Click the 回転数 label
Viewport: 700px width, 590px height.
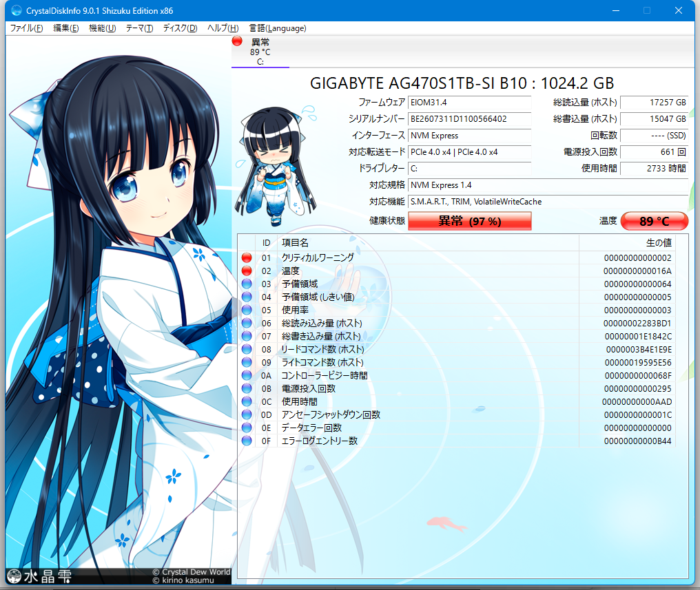[x=604, y=136]
